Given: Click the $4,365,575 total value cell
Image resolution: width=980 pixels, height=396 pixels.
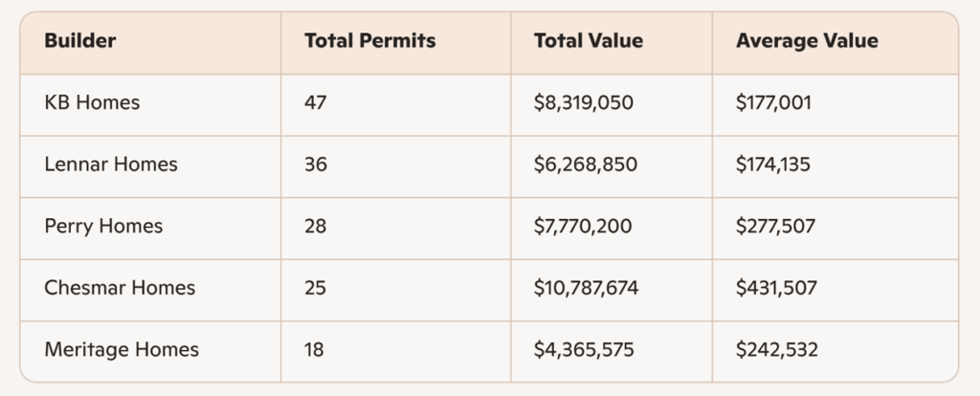Looking at the screenshot, I should [585, 350].
